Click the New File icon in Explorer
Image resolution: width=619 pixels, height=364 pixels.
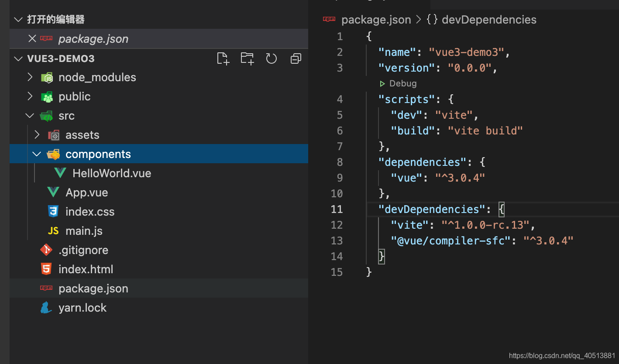pyautogui.click(x=223, y=58)
